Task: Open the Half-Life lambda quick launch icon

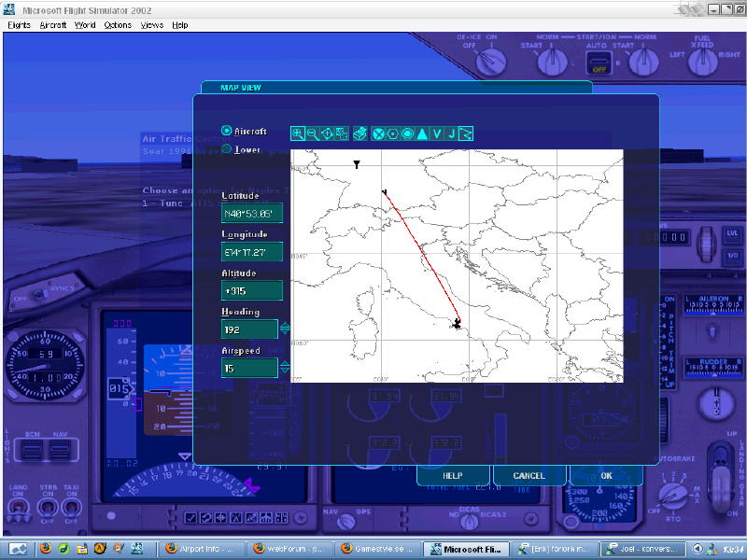Action: click(x=100, y=549)
